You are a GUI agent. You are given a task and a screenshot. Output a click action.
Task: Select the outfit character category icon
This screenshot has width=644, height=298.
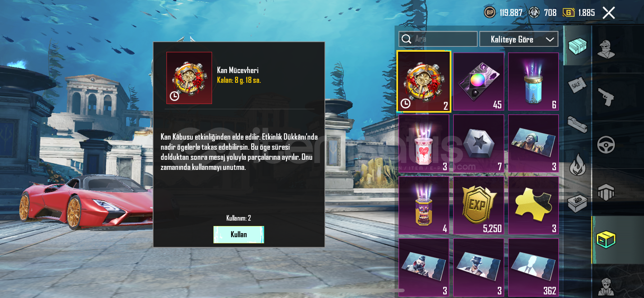(606, 49)
